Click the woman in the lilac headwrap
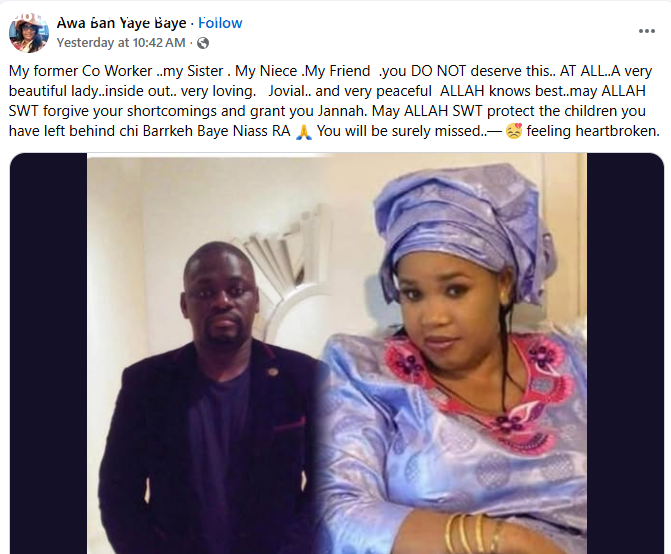The width and height of the screenshot is (671, 554). coord(454,357)
